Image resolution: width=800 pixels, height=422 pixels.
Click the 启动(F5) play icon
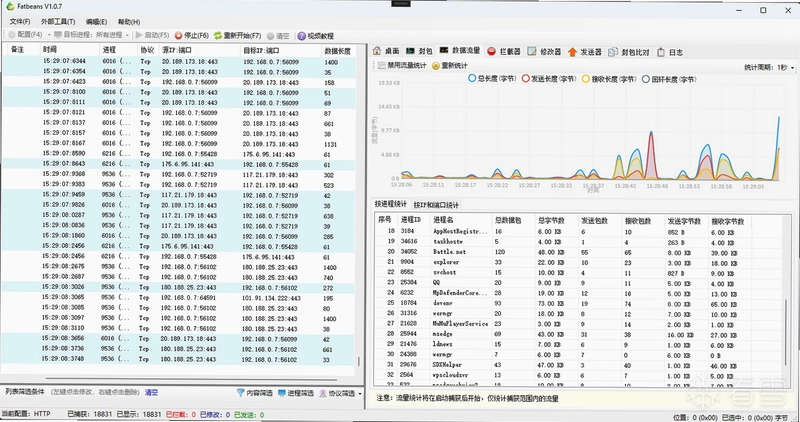coord(139,35)
